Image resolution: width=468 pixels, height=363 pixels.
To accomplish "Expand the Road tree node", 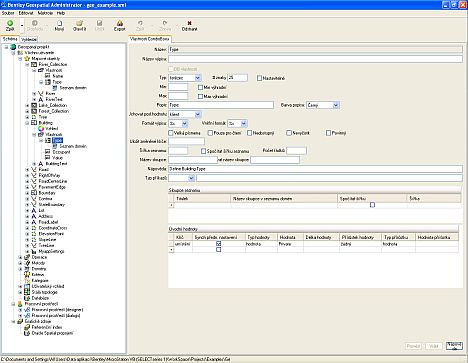I will [27, 169].
